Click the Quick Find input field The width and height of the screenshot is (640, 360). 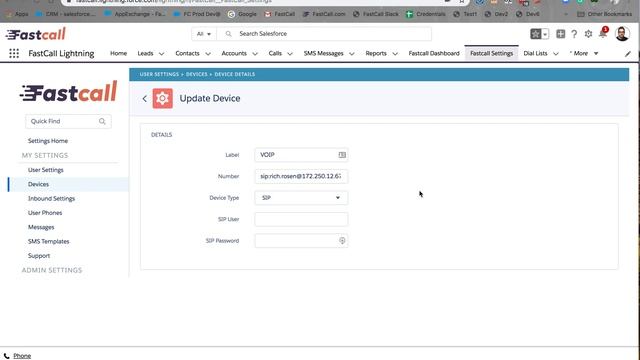(68, 121)
